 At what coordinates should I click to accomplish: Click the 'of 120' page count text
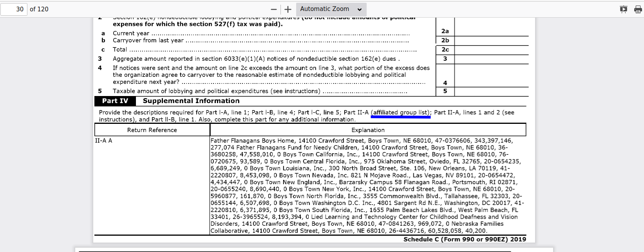(x=39, y=9)
